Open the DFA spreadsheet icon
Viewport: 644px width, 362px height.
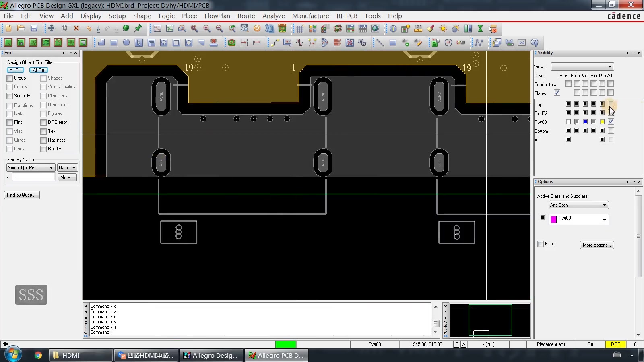coord(363,29)
